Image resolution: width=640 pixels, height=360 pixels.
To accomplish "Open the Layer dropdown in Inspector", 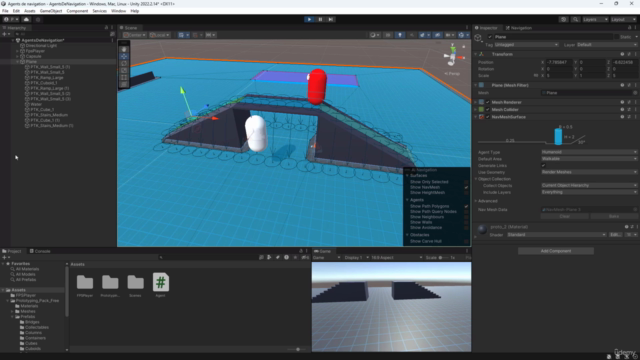I will click(607, 44).
